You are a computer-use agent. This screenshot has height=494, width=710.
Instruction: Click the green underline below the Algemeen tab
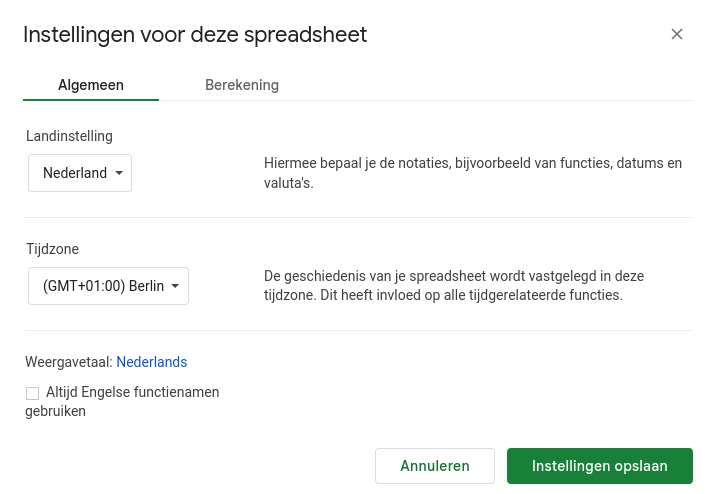coord(91,100)
